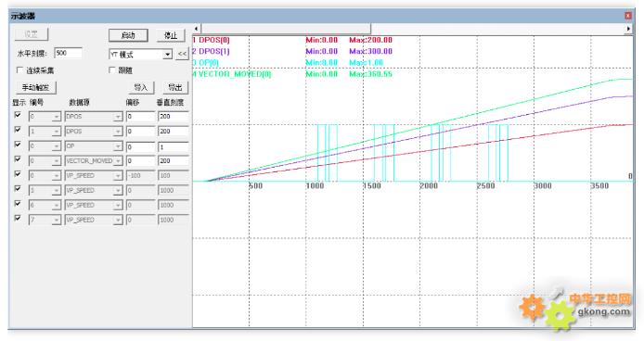This screenshot has width=644, height=341.
Task: Click the 水平刻度 horizontal scale input field
Action: pyautogui.click(x=68, y=53)
